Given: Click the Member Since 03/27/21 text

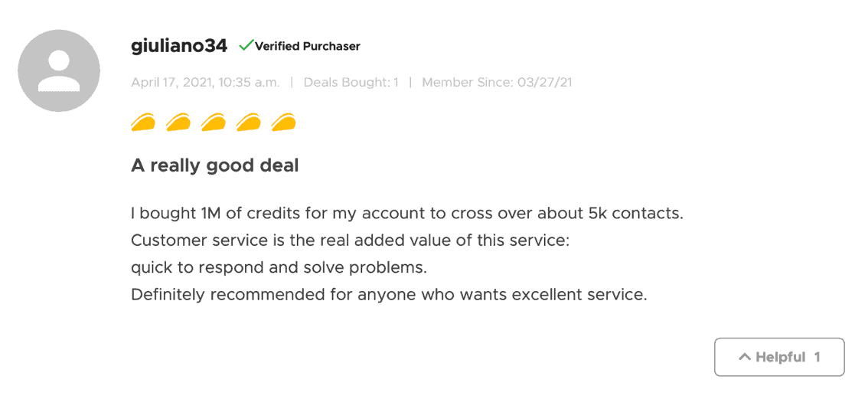Looking at the screenshot, I should pyautogui.click(x=497, y=83).
